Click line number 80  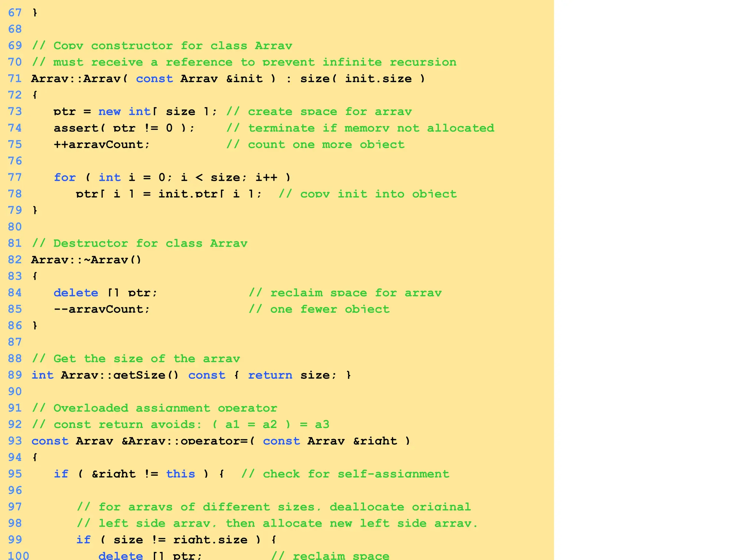pos(15,227)
